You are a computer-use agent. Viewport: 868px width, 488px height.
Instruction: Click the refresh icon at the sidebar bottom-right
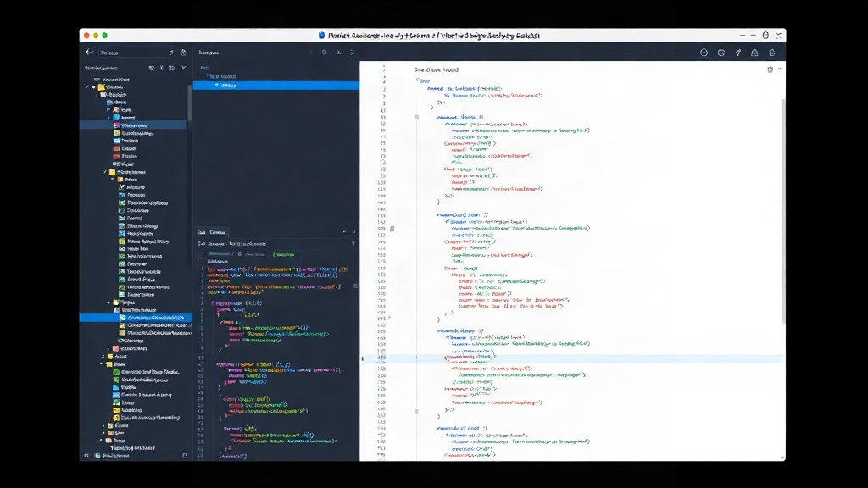pyautogui.click(x=184, y=456)
